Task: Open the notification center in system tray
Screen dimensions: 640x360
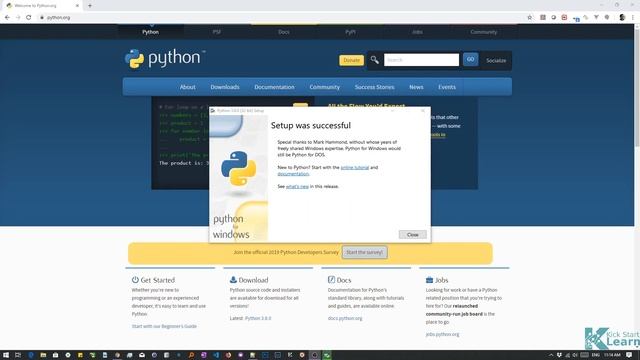Action: (x=629, y=355)
